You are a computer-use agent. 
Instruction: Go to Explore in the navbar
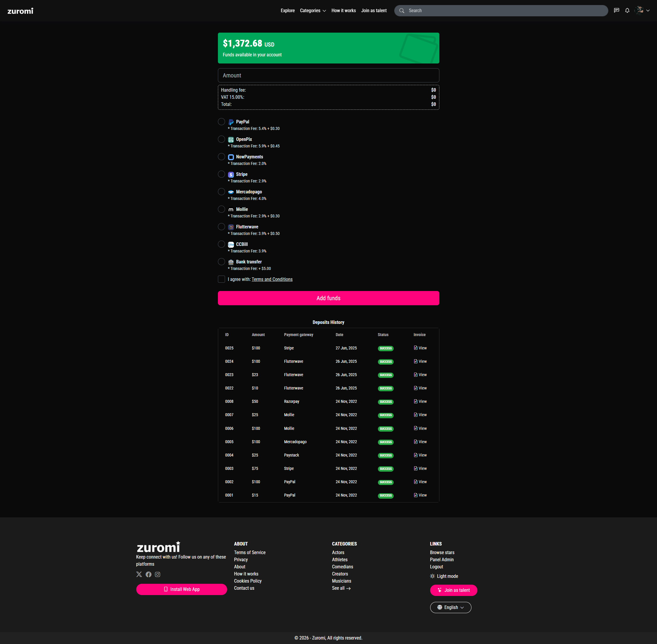(x=287, y=10)
